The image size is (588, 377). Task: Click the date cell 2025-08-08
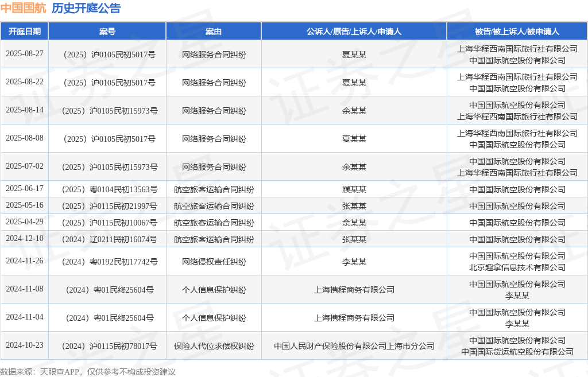click(x=25, y=138)
